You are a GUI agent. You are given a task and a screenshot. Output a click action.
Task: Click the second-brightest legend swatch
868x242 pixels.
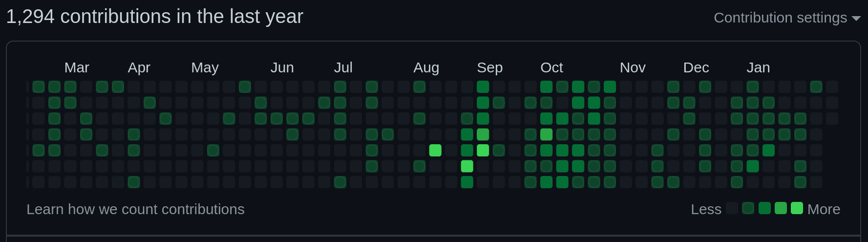coord(781,208)
